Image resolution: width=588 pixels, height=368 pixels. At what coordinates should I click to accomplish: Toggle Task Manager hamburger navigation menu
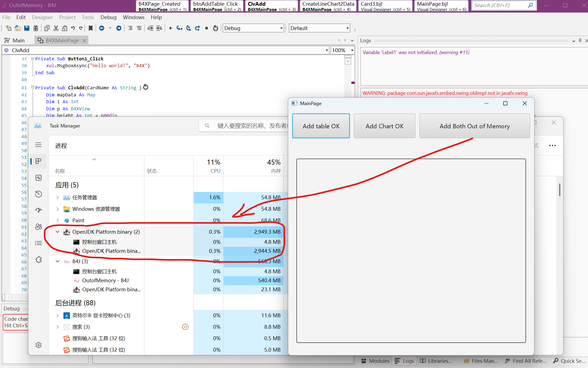point(38,145)
